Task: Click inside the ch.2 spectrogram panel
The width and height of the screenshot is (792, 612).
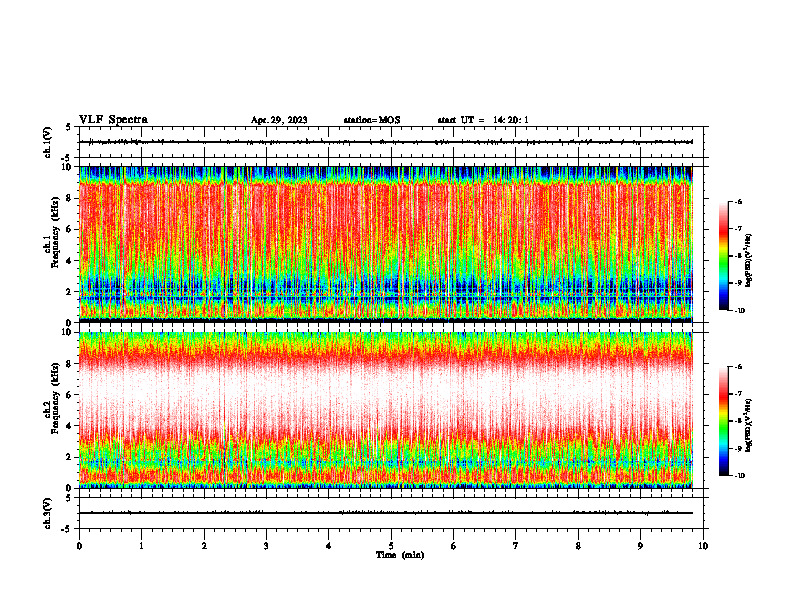Action: pos(386,410)
